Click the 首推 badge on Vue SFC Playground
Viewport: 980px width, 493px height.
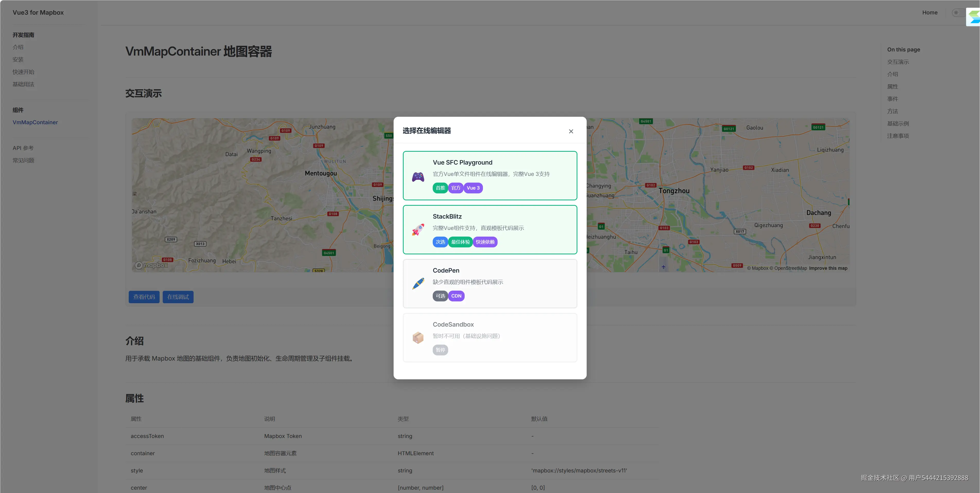[x=440, y=188]
